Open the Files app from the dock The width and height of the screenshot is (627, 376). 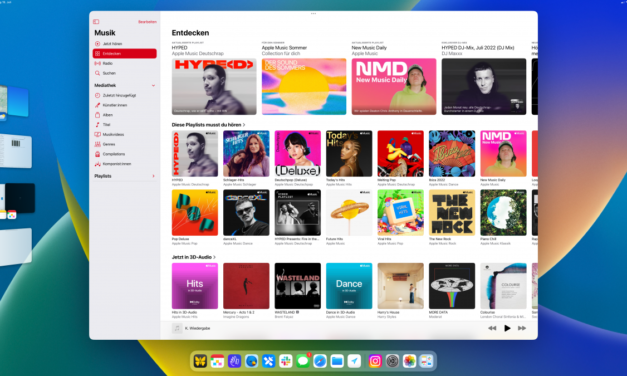coord(337,361)
